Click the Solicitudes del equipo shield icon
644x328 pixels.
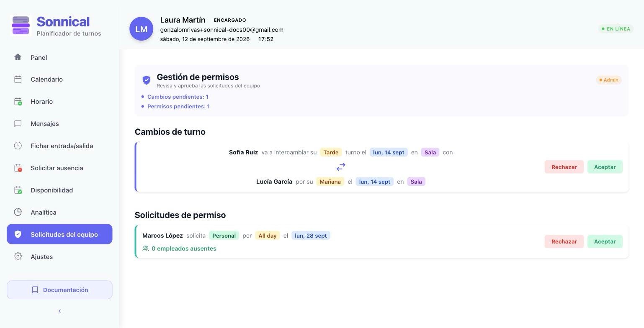click(18, 234)
